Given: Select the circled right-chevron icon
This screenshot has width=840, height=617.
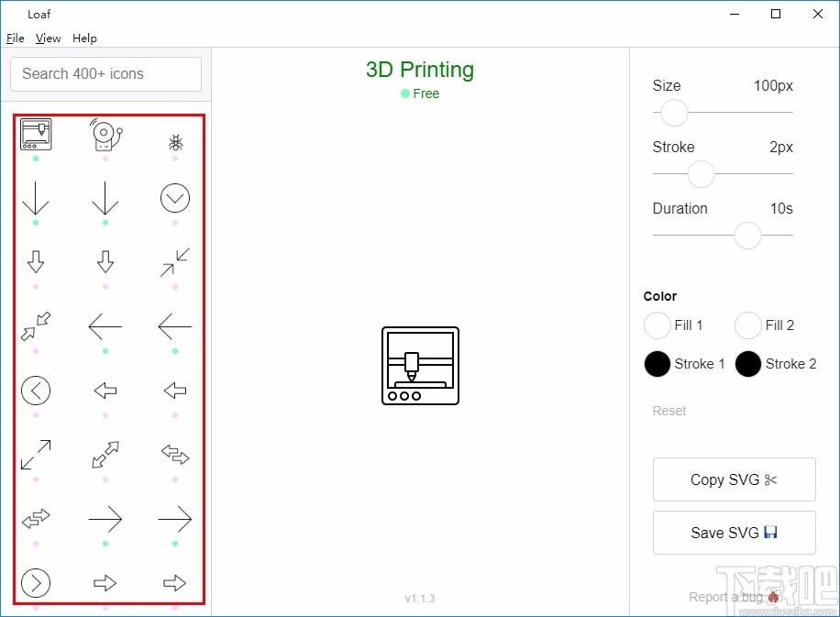Looking at the screenshot, I should point(36,583).
